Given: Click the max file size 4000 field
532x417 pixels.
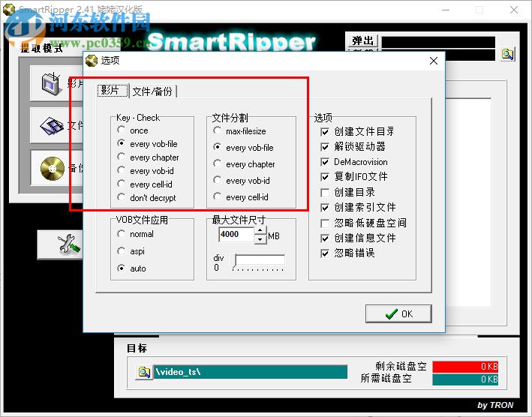Looking at the screenshot, I should click(236, 234).
